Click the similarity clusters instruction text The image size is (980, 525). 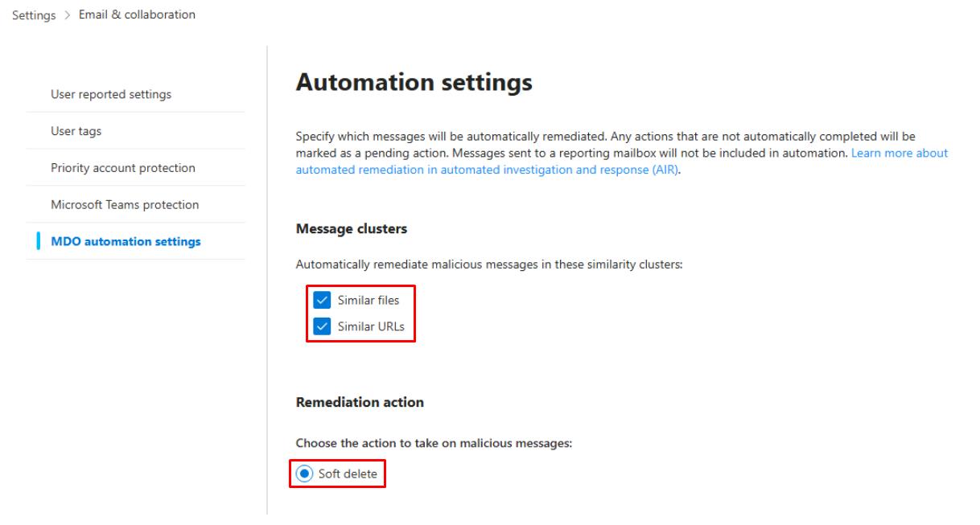tap(488, 265)
